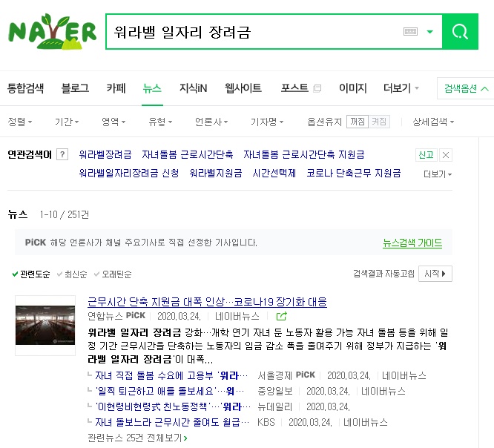
Task: Click the 연합뉴스 press name
Action: pos(105,316)
